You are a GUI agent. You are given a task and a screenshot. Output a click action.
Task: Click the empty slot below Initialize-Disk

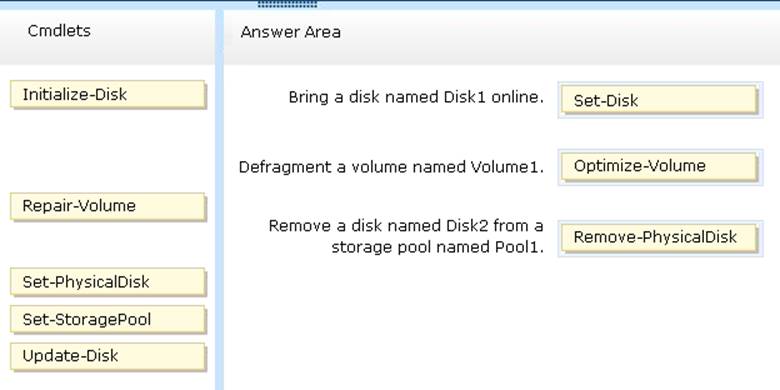pyautogui.click(x=107, y=150)
